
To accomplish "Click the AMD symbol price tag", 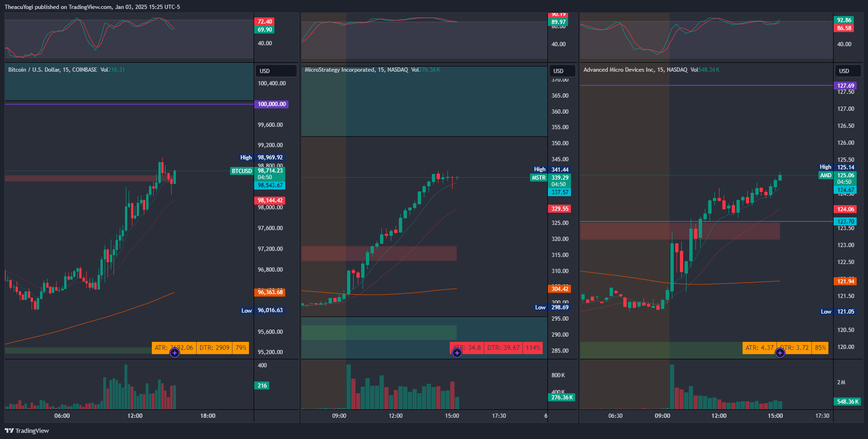I will (x=826, y=175).
